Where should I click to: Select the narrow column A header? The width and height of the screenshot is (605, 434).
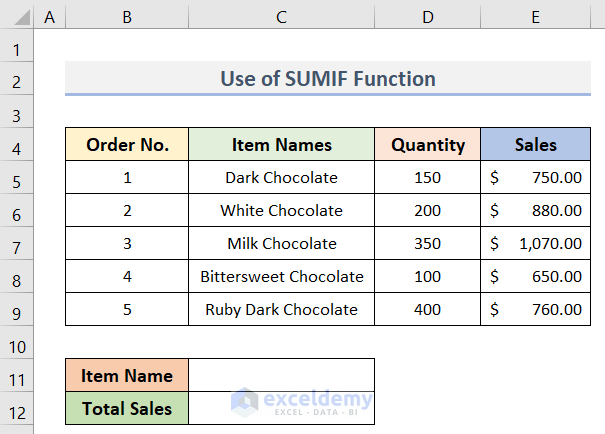point(50,15)
